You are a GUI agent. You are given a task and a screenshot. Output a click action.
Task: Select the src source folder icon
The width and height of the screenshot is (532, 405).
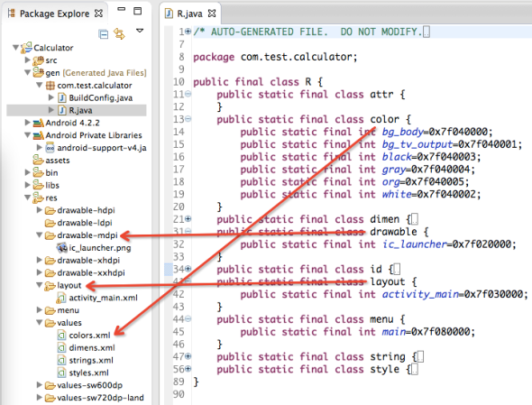click(38, 60)
